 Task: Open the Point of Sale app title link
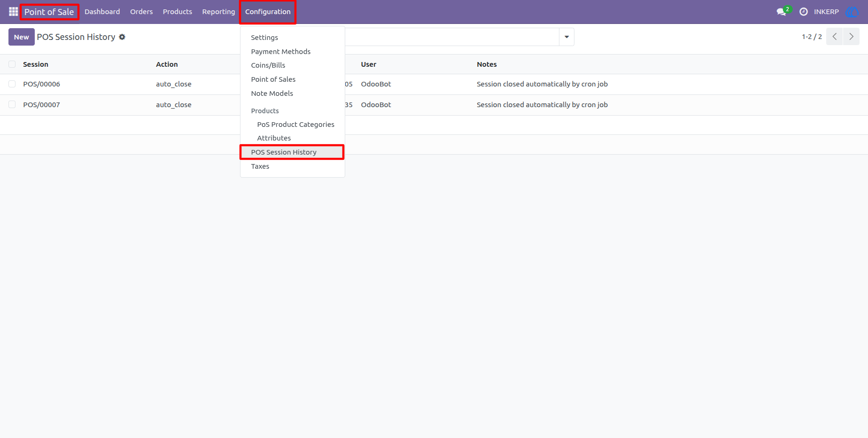coord(49,12)
